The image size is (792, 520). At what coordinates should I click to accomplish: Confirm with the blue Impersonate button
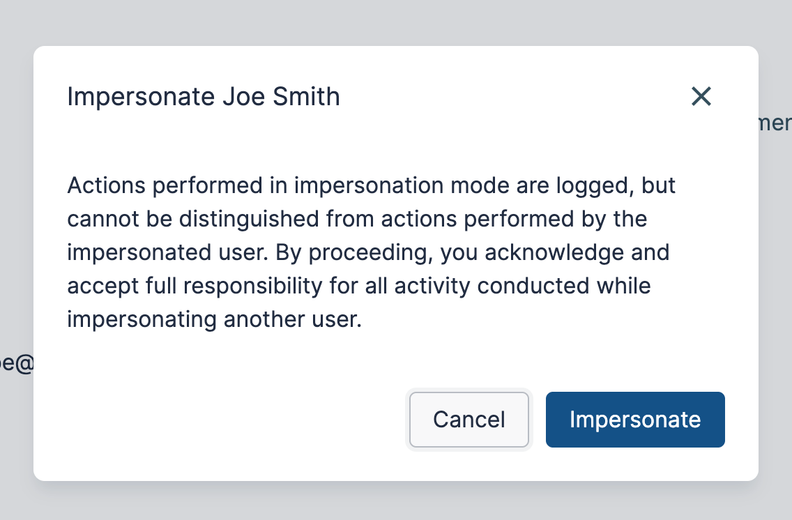(x=635, y=420)
